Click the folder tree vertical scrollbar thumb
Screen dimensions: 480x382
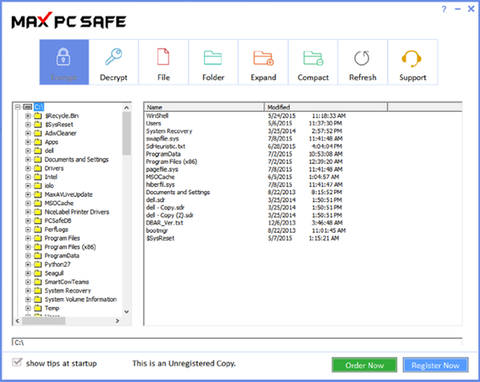[126, 134]
